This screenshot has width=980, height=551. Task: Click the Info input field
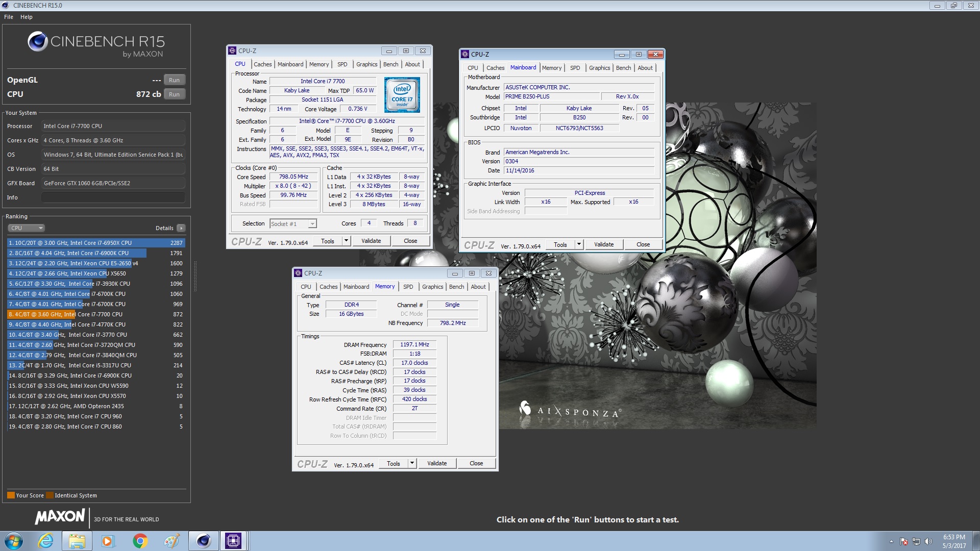pyautogui.click(x=113, y=197)
